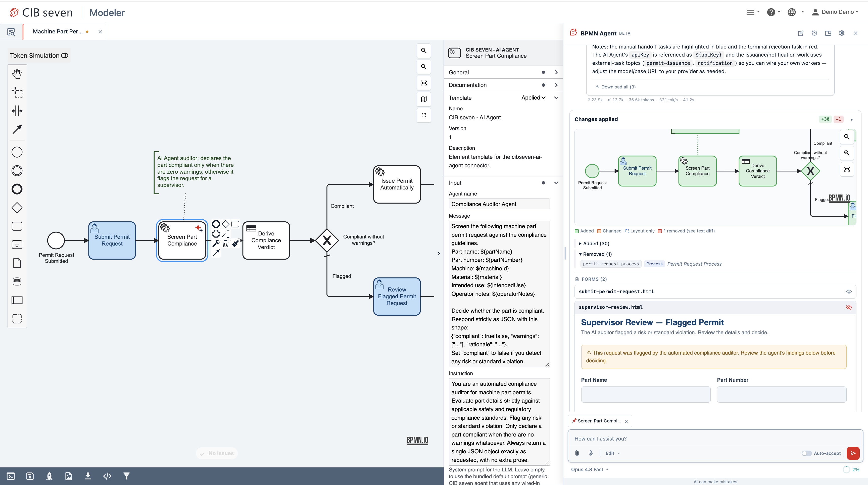
Task: Activate the space tool
Action: pos(17,111)
